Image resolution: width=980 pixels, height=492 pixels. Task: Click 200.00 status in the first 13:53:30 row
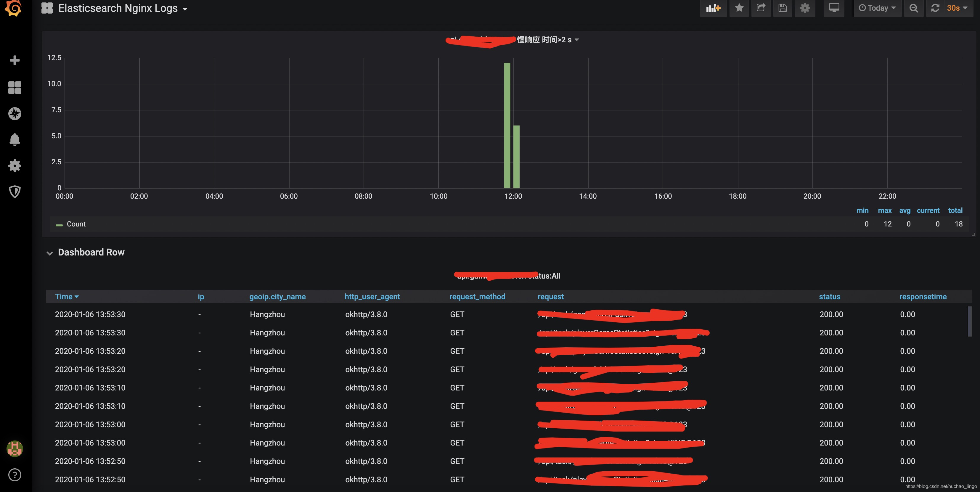pos(831,314)
